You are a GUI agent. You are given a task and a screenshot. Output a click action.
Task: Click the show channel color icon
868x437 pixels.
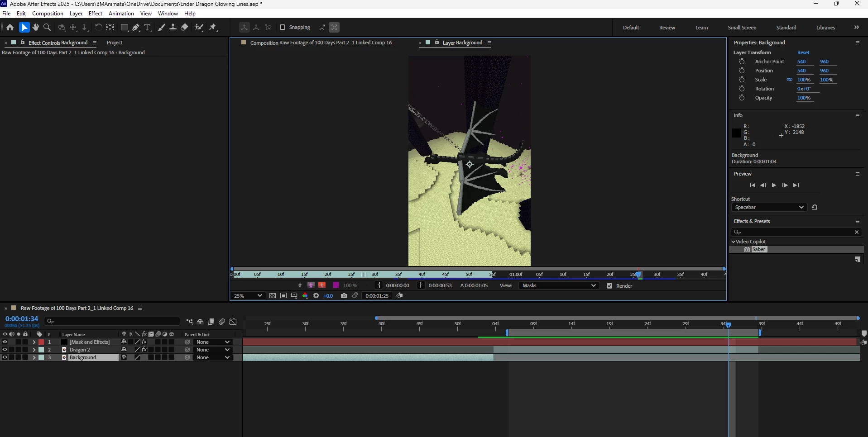[x=305, y=296]
